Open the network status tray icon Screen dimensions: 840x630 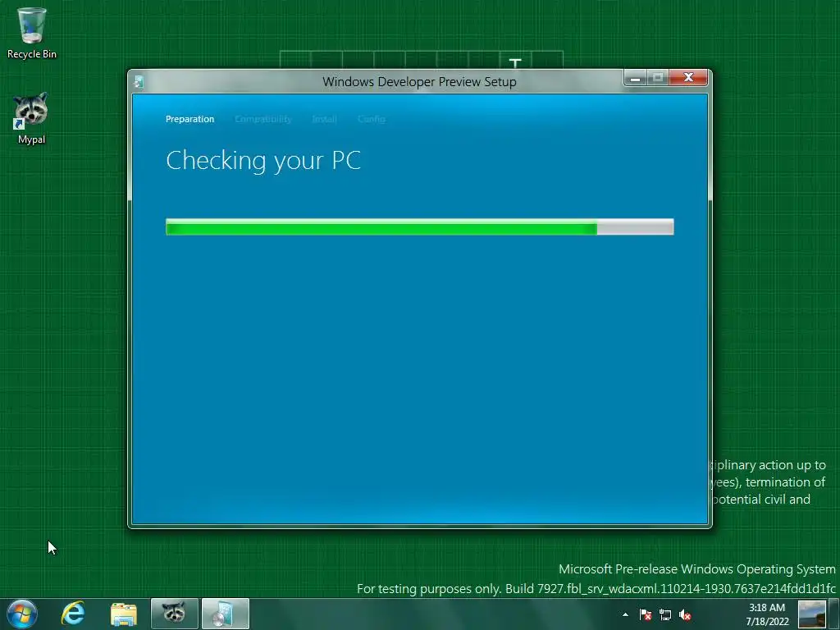(x=665, y=614)
